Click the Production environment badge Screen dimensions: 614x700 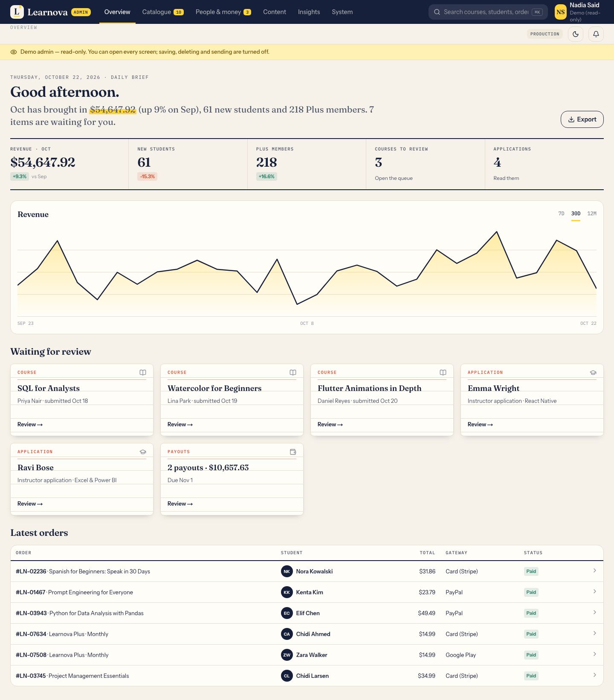(x=545, y=34)
